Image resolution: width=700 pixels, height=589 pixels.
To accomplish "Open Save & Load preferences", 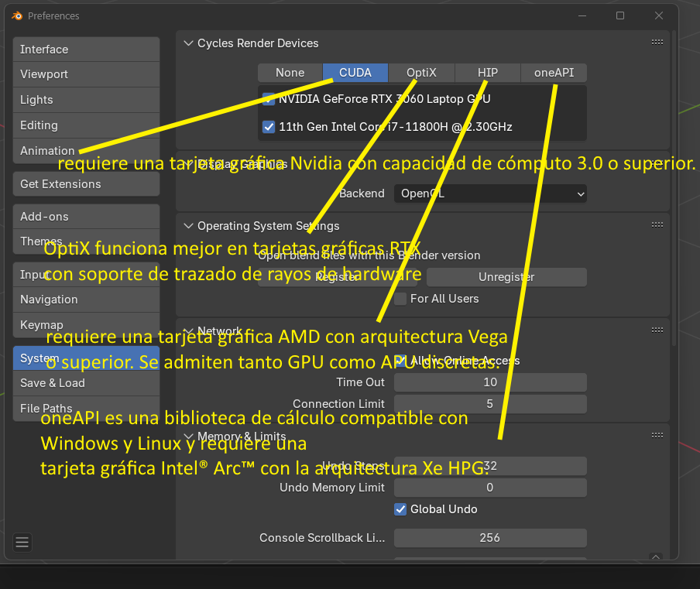I will click(x=86, y=383).
